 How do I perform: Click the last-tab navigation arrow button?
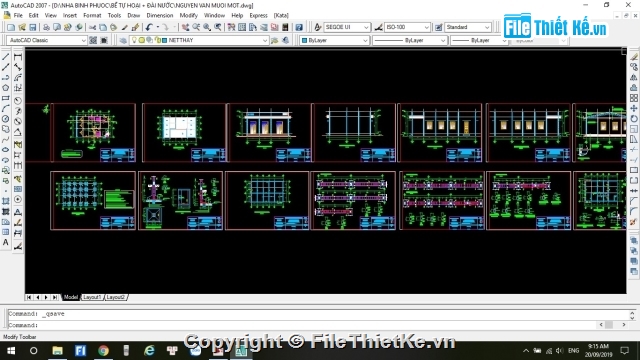pyautogui.click(x=55, y=298)
